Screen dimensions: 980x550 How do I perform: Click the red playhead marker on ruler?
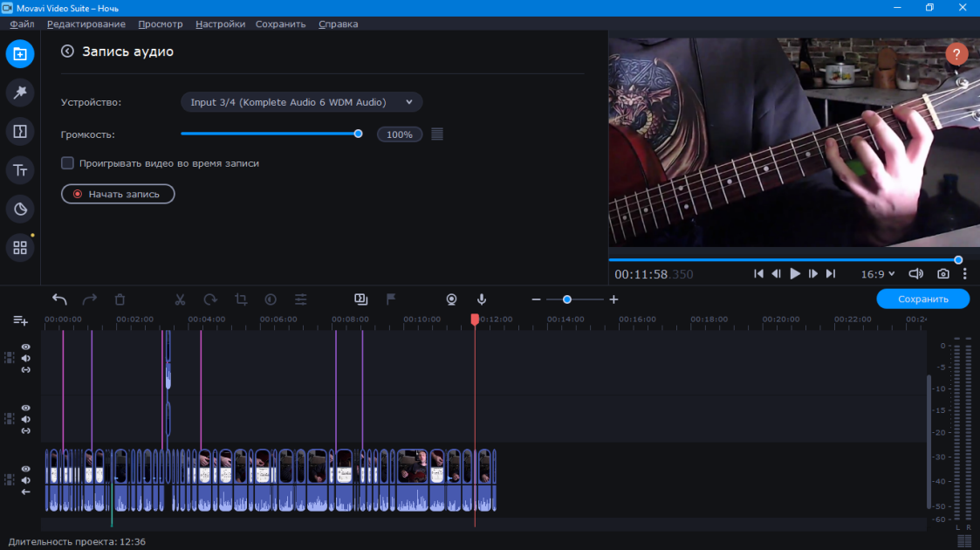(x=475, y=320)
